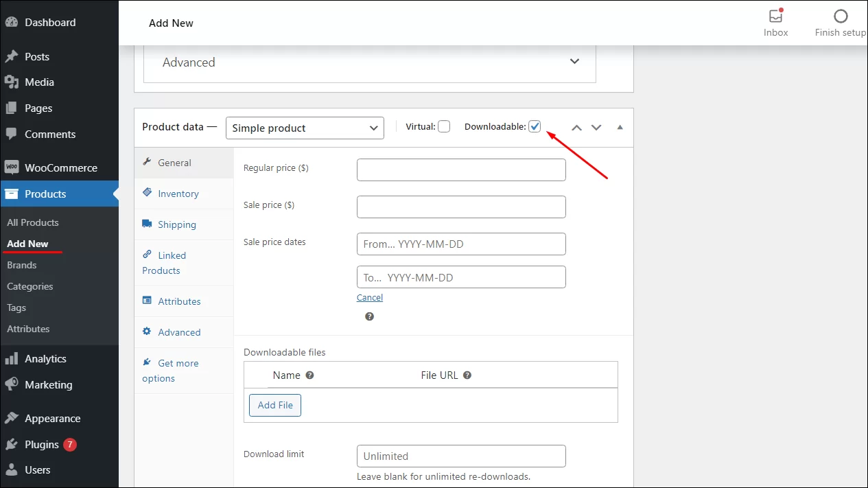Click the Cancel link under sale dates
Screen dimensions: 868x488
(369, 297)
